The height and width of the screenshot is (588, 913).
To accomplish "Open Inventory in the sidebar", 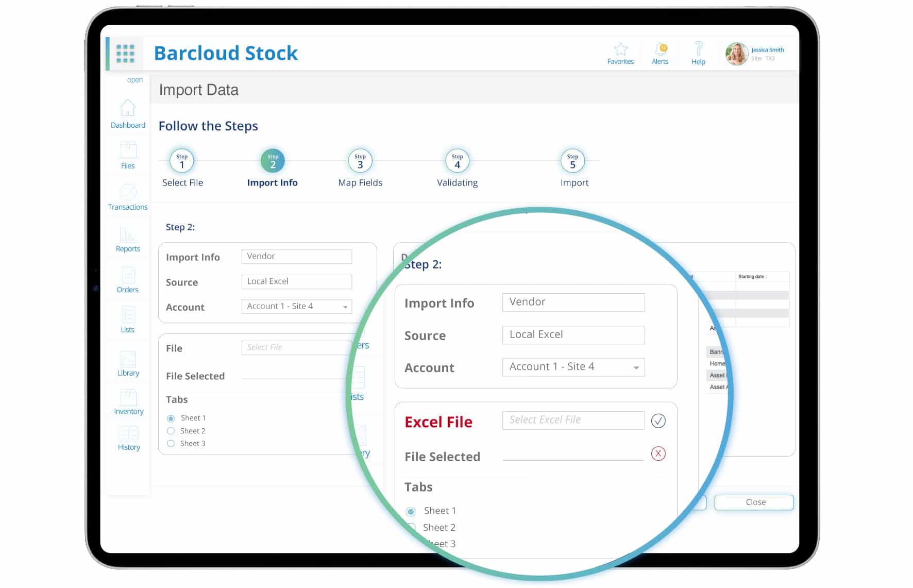I will coord(128,402).
